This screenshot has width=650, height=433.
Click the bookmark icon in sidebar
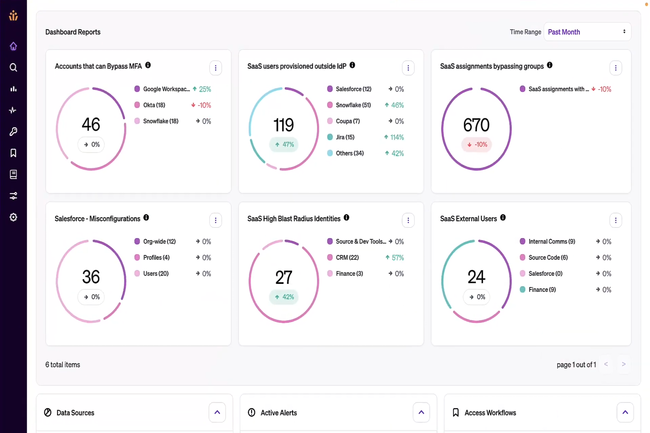pyautogui.click(x=13, y=153)
